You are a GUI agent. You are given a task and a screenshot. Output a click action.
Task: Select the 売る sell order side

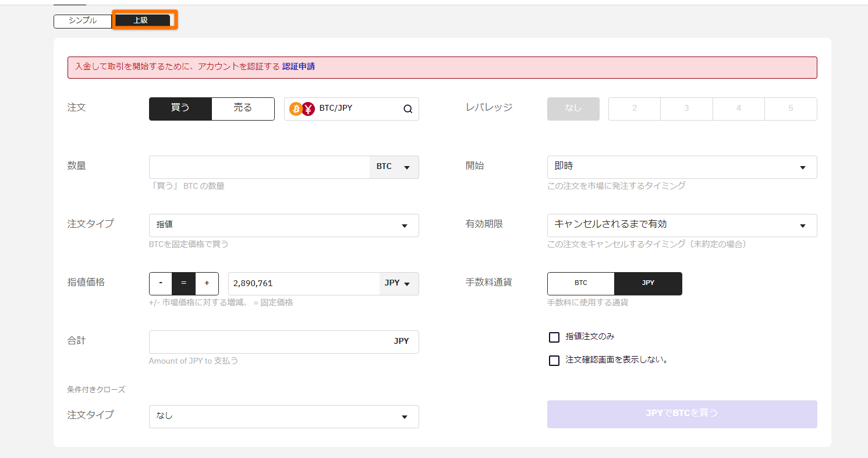pyautogui.click(x=243, y=108)
